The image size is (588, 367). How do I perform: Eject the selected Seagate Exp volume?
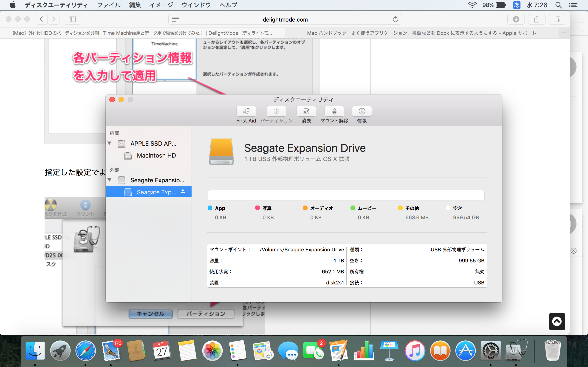pos(183,192)
